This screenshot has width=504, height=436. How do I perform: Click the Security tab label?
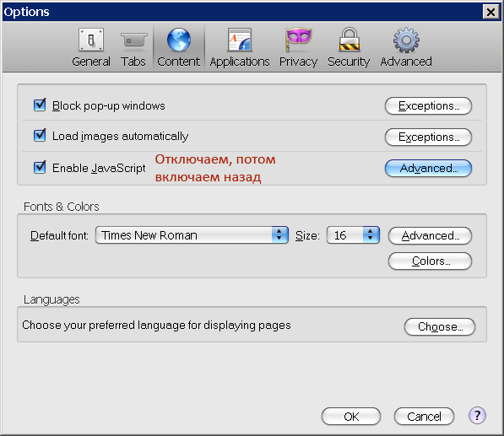coord(349,62)
